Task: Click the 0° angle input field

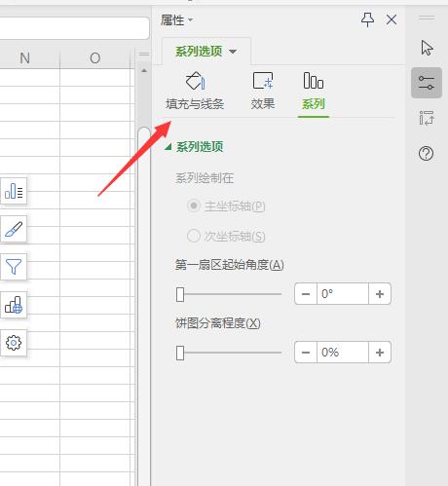Action: pyautogui.click(x=343, y=294)
